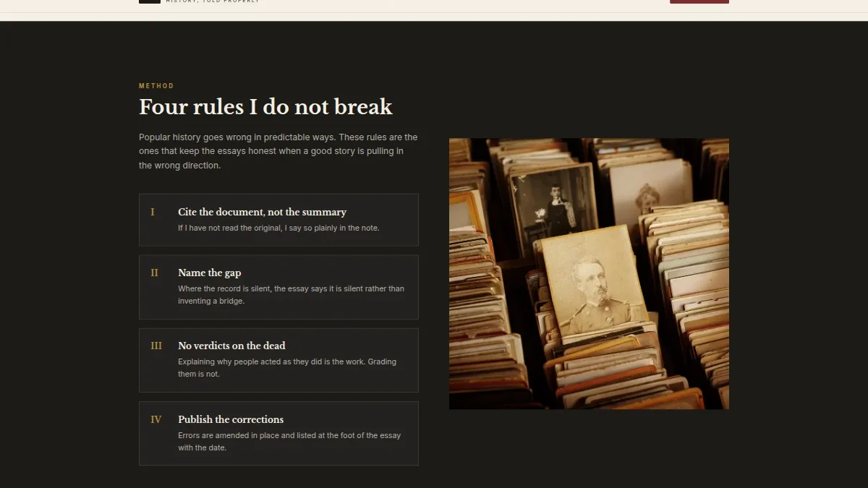Select the 'Name the gap' rule card
This screenshot has height=488, width=868.
point(278,287)
